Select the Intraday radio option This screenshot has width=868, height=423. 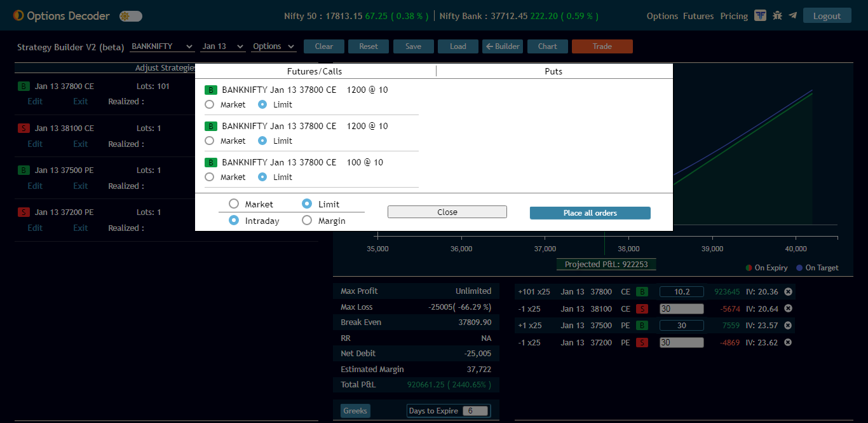coord(234,220)
